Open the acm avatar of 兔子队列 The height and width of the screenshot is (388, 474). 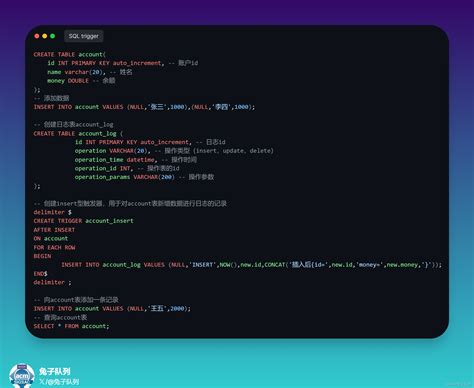point(22,376)
